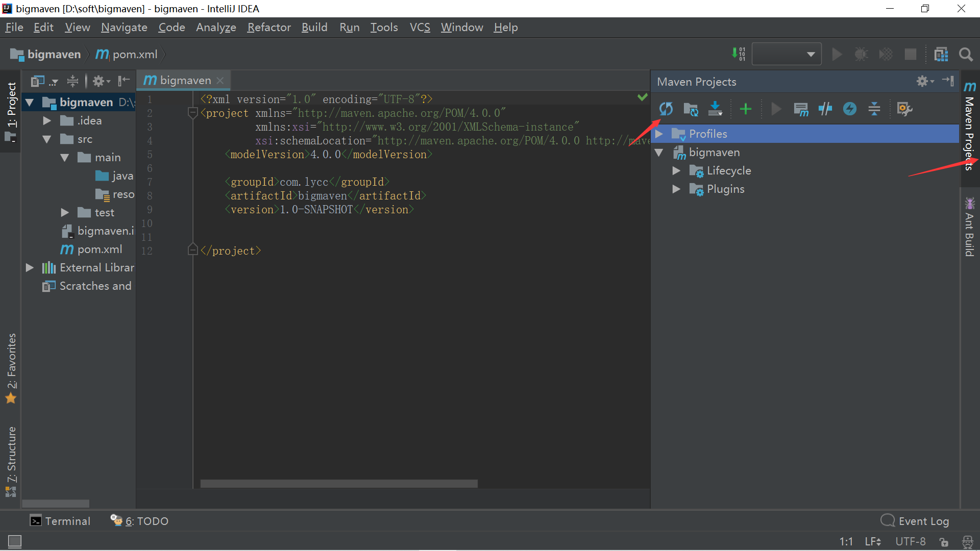This screenshot has height=551, width=980.
Task: Click the editor horizontal scrollbar thumb
Action: point(338,483)
